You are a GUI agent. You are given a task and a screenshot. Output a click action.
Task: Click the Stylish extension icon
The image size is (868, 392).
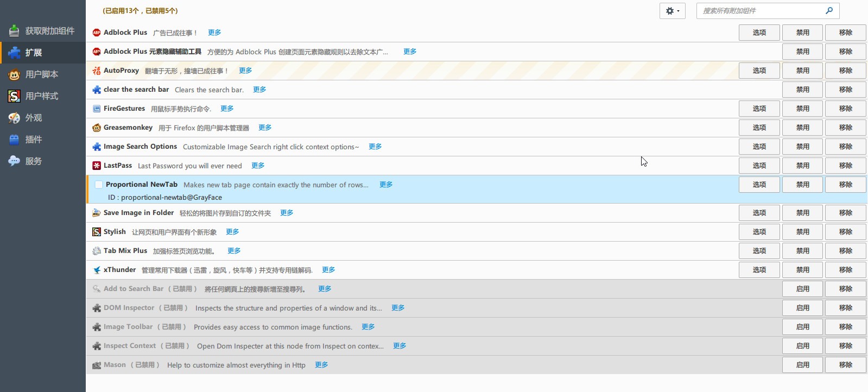(x=97, y=232)
